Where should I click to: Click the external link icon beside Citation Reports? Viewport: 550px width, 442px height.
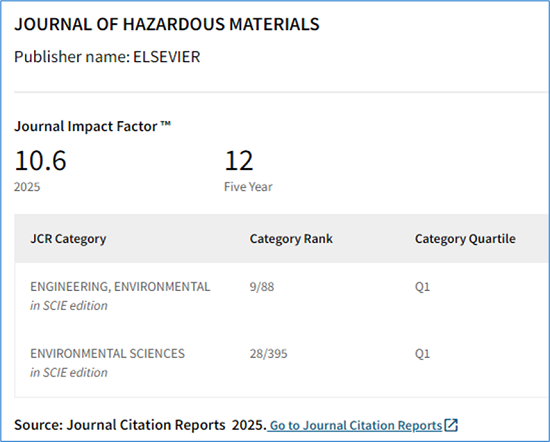(451, 425)
